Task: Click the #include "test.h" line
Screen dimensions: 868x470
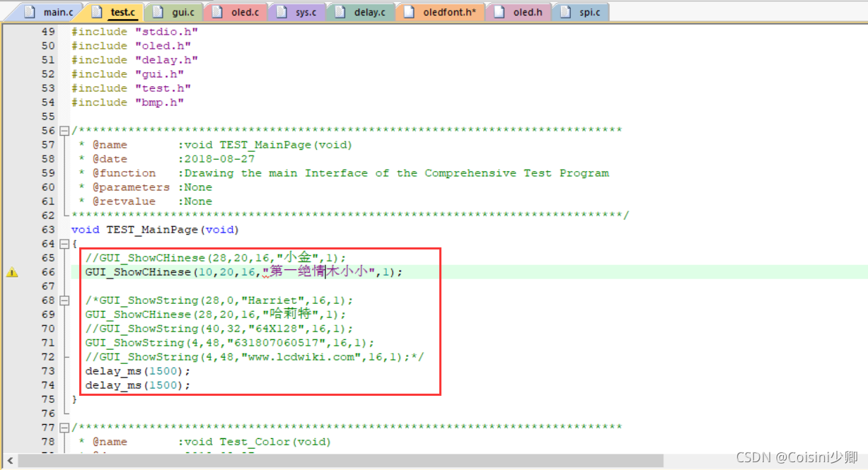Action: click(131, 88)
